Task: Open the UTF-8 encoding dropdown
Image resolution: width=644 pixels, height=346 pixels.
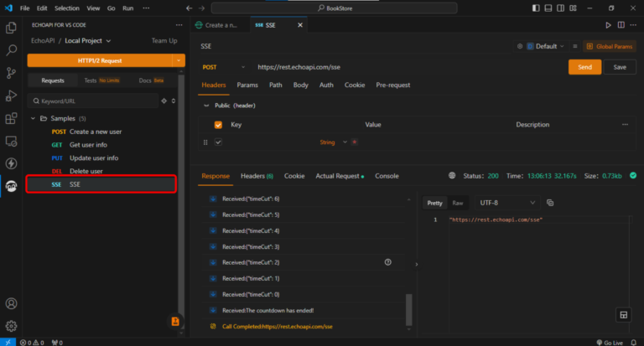Action: click(507, 203)
